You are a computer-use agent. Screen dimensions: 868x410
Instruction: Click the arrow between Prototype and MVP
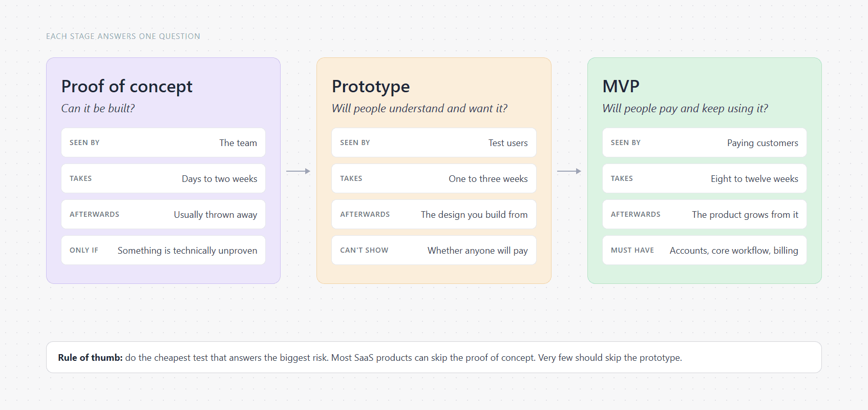pyautogui.click(x=569, y=171)
